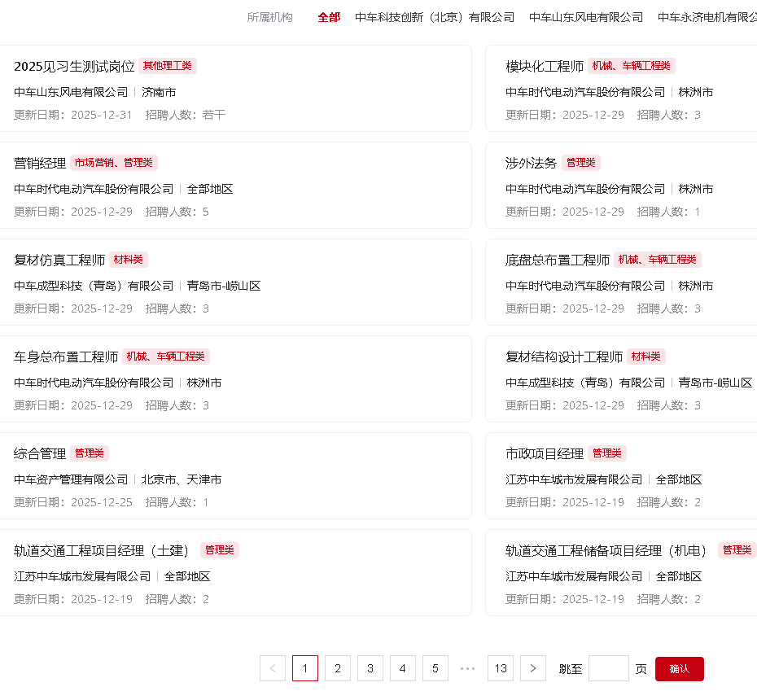Jump to last page 13
This screenshot has width=757, height=700.
(501, 668)
